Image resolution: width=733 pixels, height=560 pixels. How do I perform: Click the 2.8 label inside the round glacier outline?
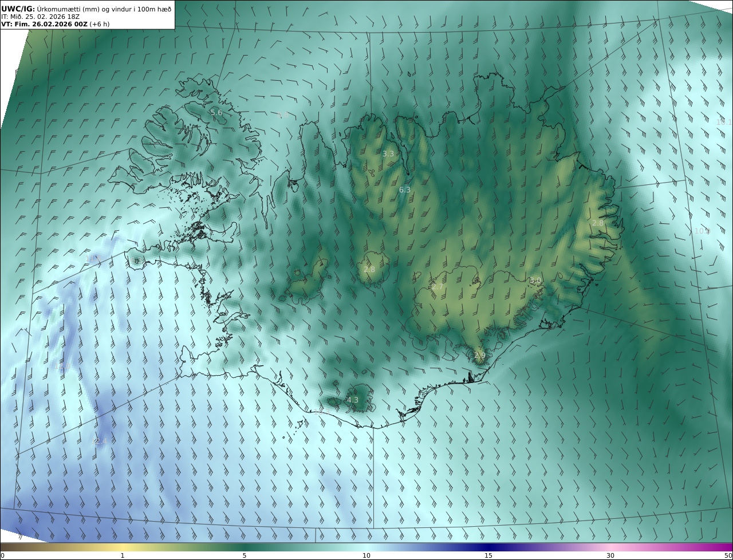click(369, 269)
